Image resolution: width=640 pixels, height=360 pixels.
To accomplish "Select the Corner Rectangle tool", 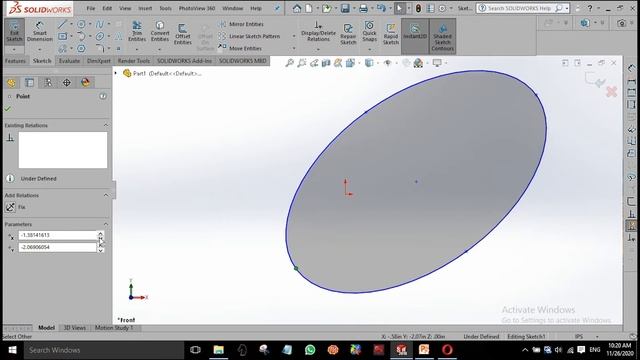I will [62, 37].
